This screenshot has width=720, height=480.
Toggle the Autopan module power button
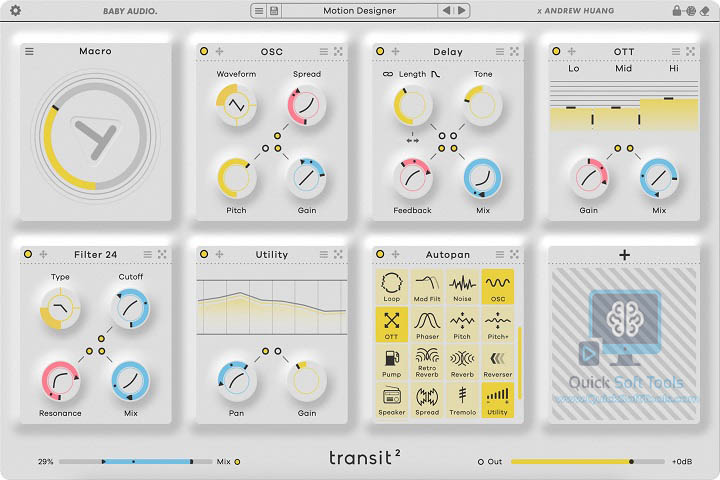pos(380,254)
